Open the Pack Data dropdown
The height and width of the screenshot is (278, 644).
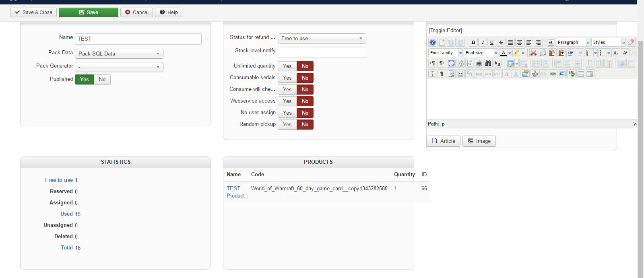click(119, 54)
